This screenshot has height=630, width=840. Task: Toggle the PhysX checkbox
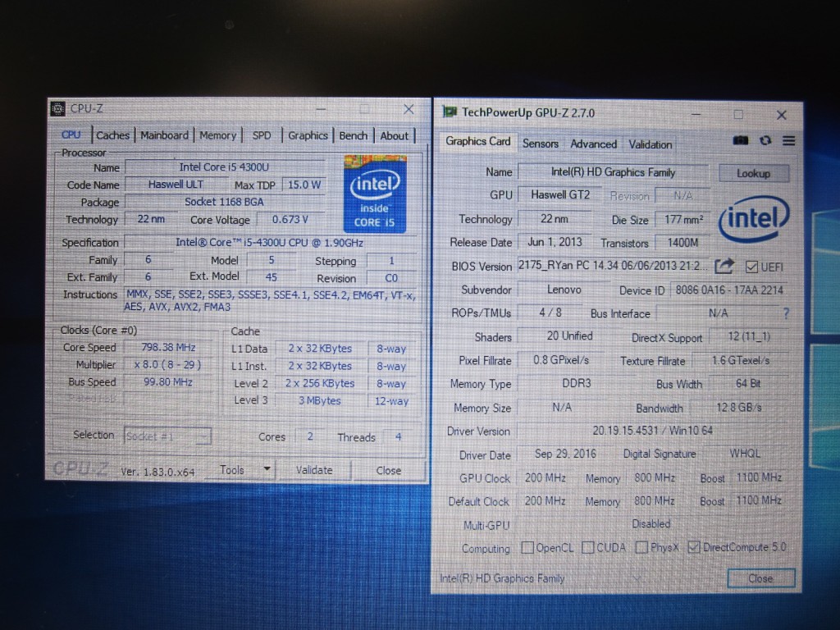(x=641, y=547)
